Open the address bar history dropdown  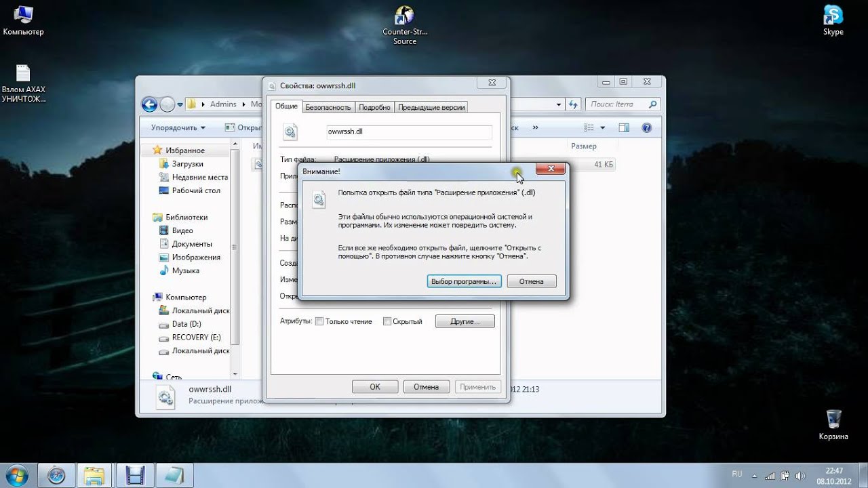click(x=559, y=104)
